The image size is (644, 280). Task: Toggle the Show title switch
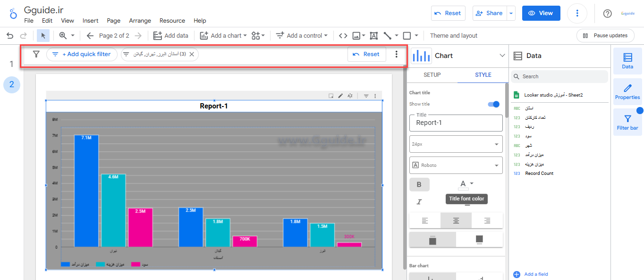pos(493,104)
